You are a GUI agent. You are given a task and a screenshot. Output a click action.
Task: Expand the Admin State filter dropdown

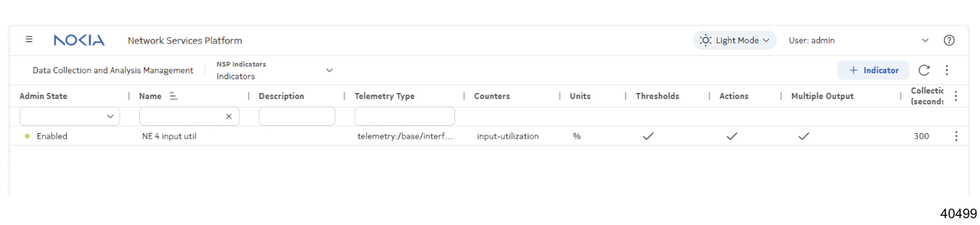[110, 117]
